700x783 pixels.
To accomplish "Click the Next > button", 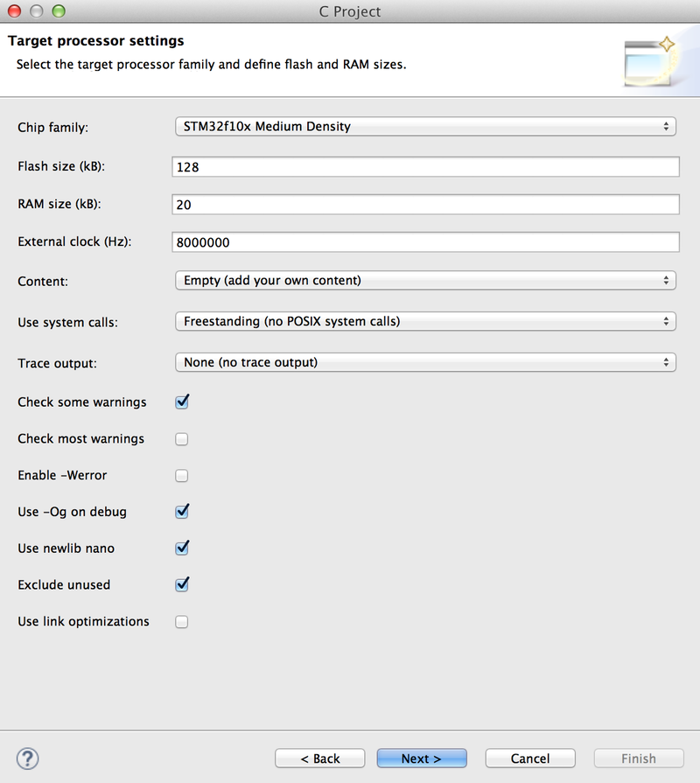I will click(x=422, y=759).
